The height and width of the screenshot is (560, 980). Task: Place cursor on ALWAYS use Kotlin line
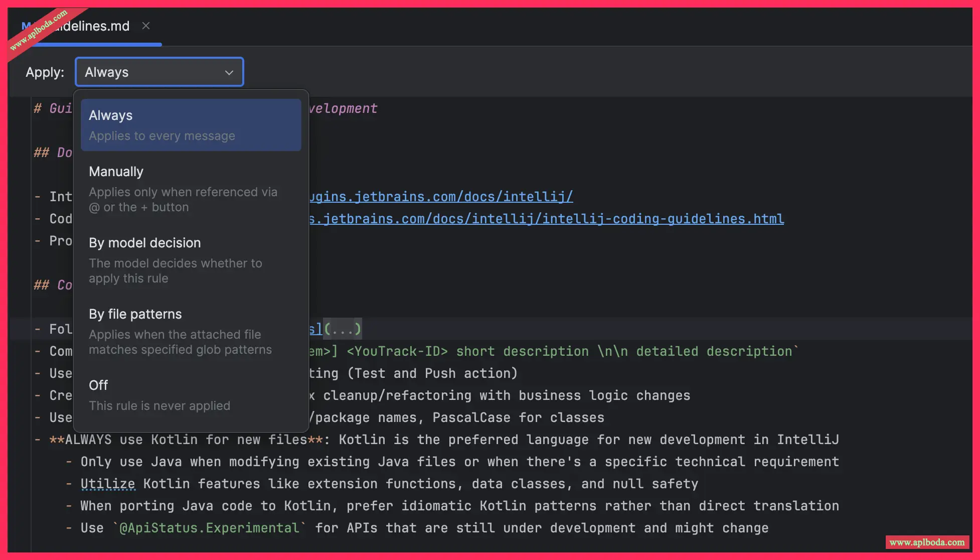click(x=451, y=440)
